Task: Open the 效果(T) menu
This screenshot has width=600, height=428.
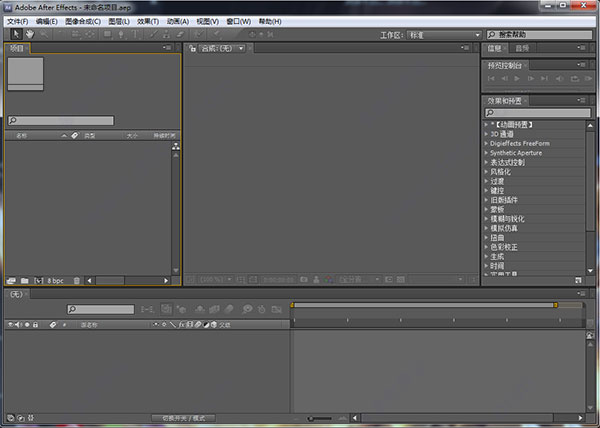Action: click(x=148, y=21)
